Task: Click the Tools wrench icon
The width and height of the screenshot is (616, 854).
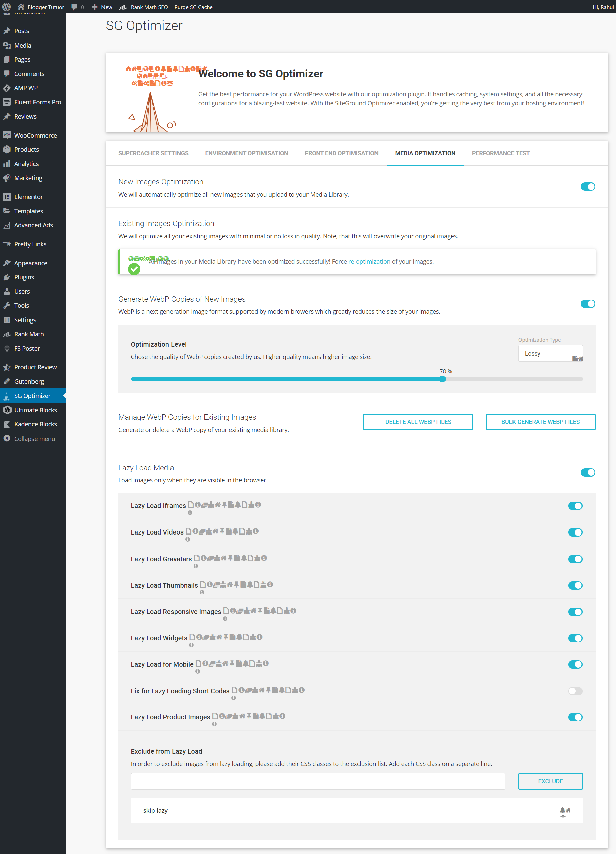Action: click(x=7, y=305)
